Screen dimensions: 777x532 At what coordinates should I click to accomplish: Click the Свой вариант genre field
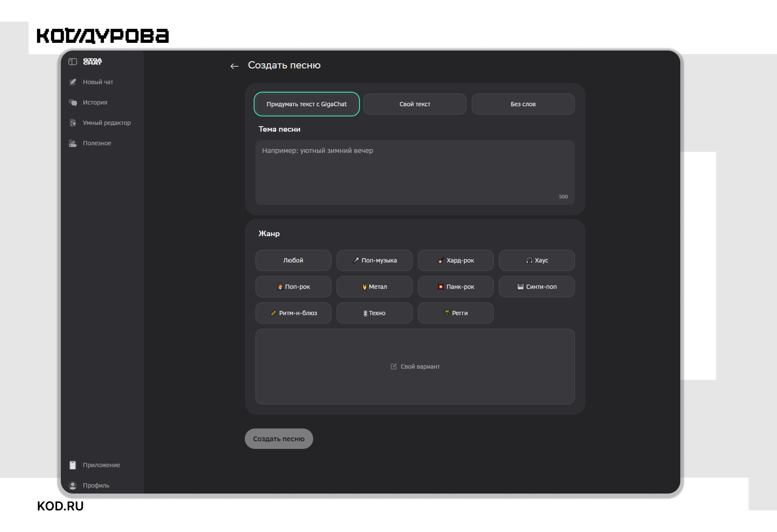(x=415, y=367)
